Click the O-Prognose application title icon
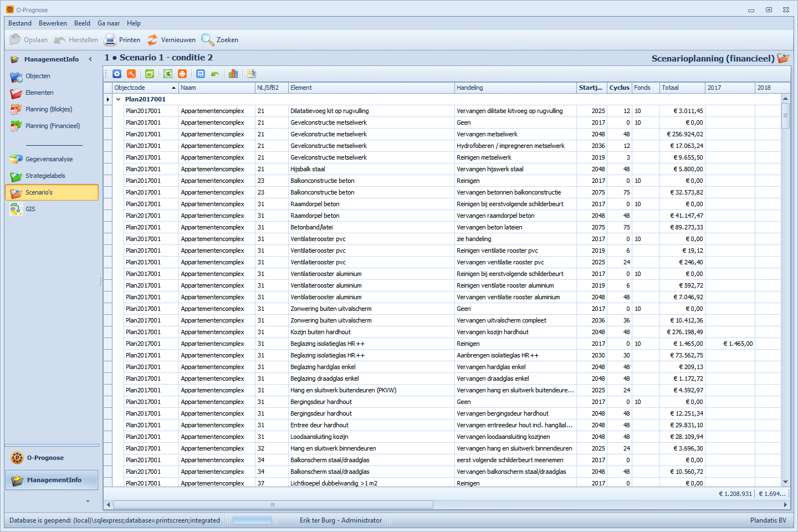 click(x=10, y=9)
